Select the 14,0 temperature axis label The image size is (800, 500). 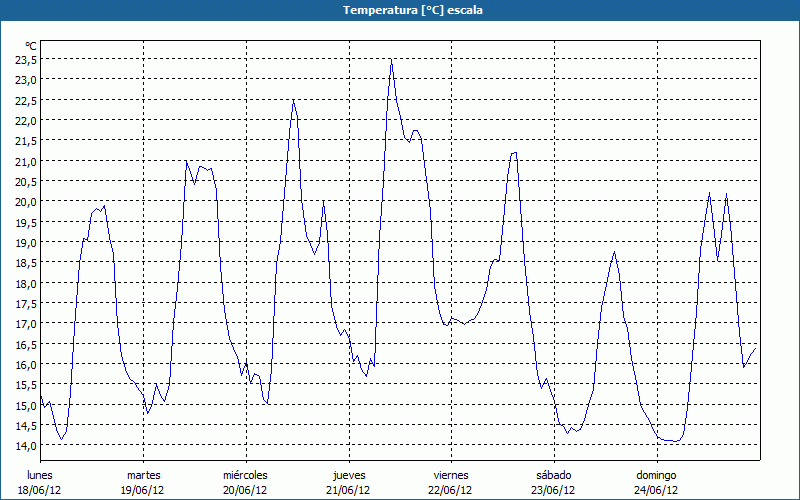pyautogui.click(x=26, y=446)
